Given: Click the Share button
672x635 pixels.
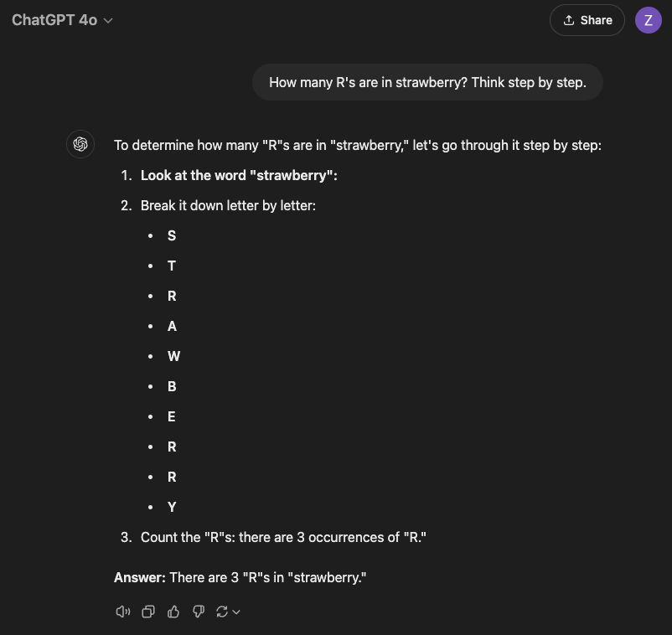Looking at the screenshot, I should (x=587, y=19).
